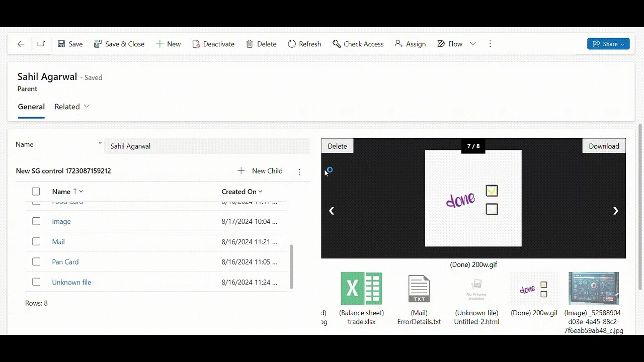Click the Save button
The width and height of the screenshot is (644, 362).
[x=70, y=44]
